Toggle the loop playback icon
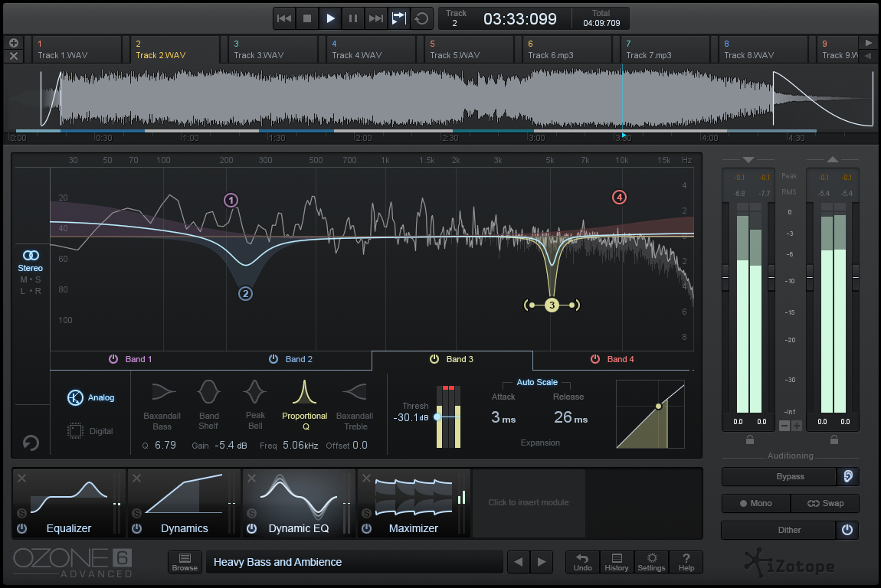 coord(421,18)
